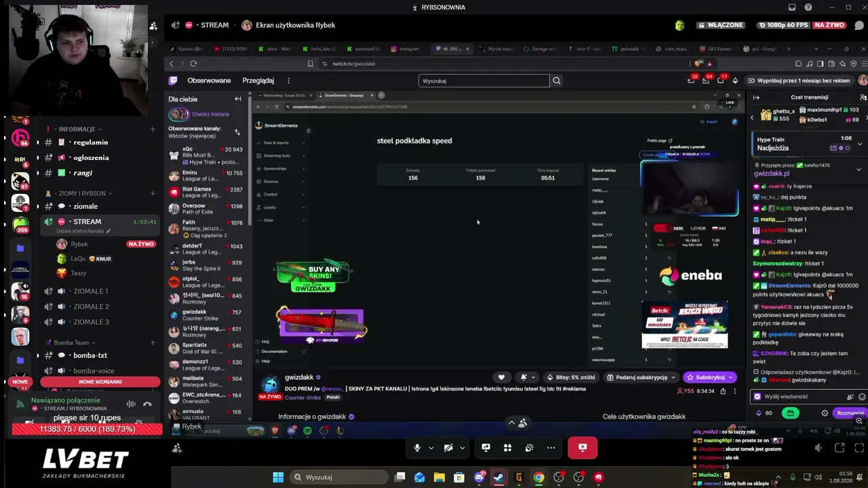Click the screen share button in call bar
Viewport: 868px width, 488px height.
point(486,447)
